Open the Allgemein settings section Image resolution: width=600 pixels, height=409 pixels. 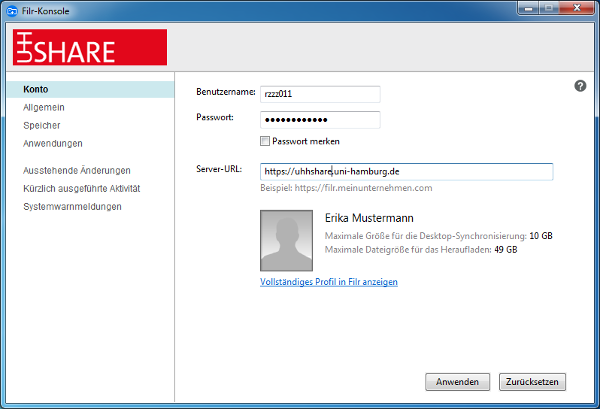pos(44,108)
